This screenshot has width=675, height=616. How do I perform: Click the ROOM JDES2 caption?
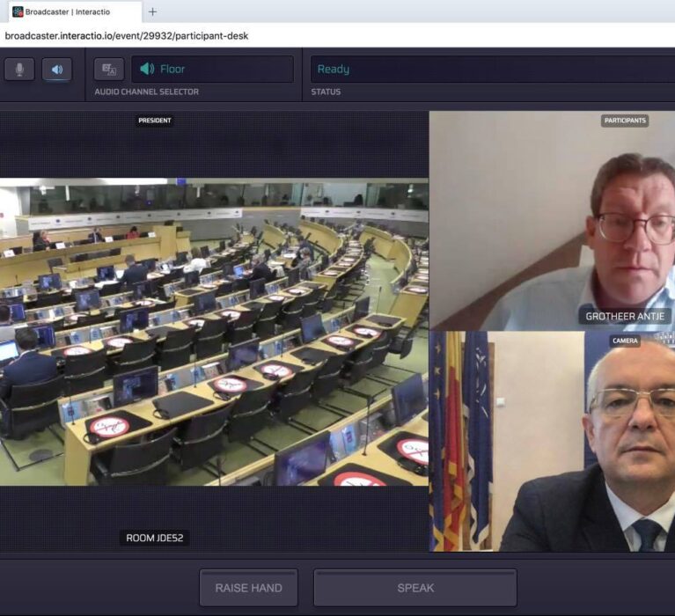pos(155,538)
